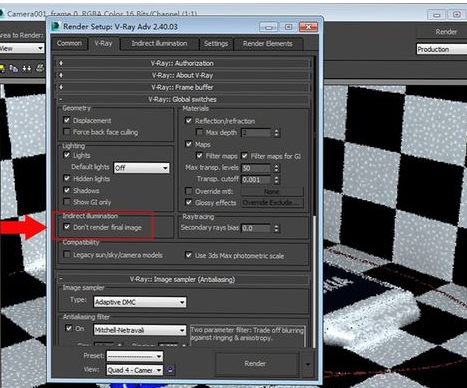467x388 pixels.
Task: Click the Override Exclude button
Action: (272, 203)
